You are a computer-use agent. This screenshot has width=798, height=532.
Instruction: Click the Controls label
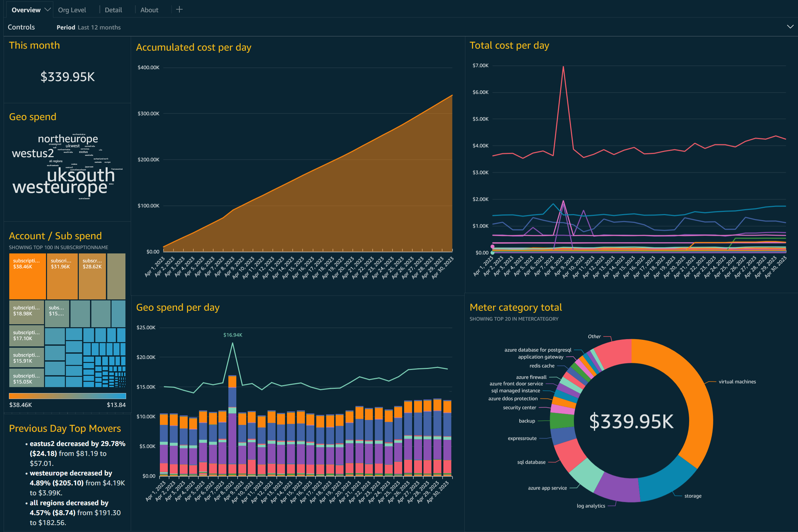coord(21,27)
